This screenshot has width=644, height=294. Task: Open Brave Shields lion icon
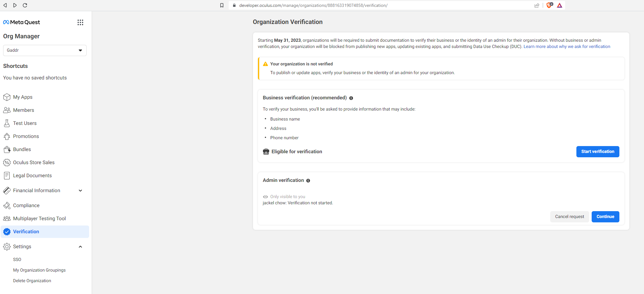click(x=550, y=5)
